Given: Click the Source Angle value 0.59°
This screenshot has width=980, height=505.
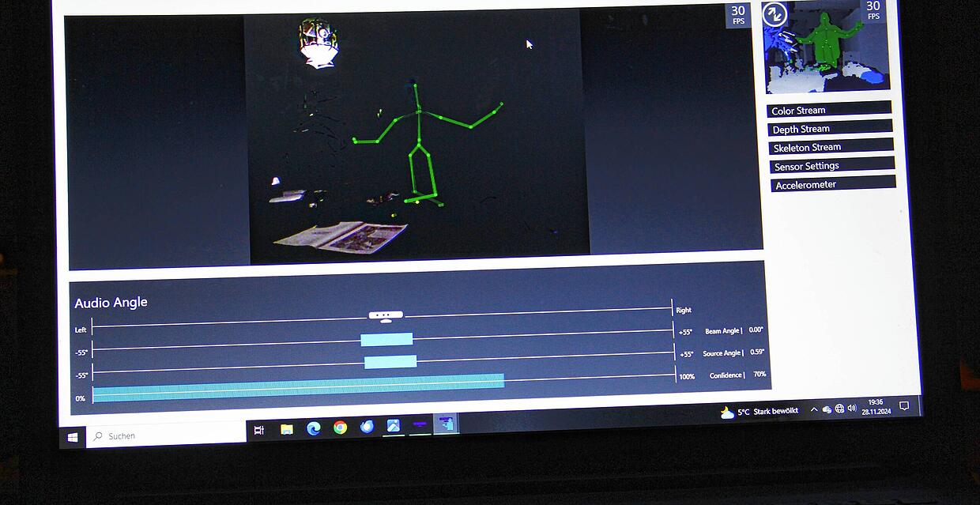Looking at the screenshot, I should (758, 352).
